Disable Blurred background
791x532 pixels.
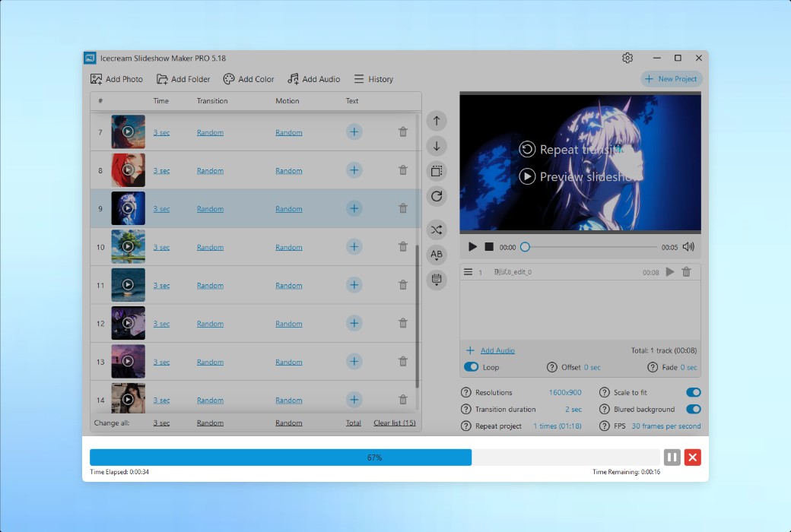tap(691, 409)
